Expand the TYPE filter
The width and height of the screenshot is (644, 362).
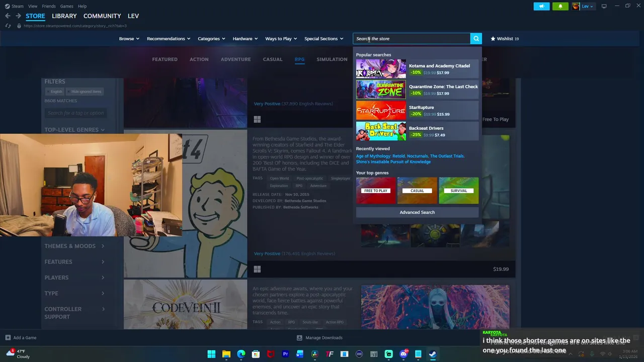pos(74,293)
